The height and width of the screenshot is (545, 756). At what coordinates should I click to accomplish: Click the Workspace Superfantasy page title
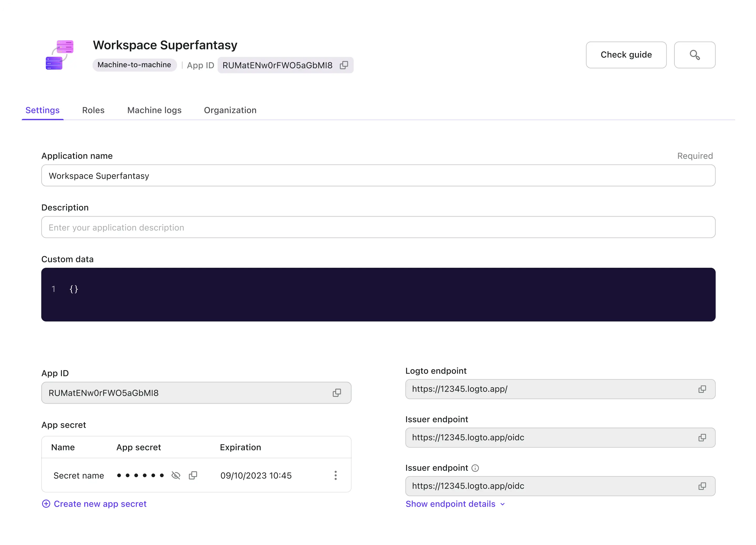click(x=165, y=45)
